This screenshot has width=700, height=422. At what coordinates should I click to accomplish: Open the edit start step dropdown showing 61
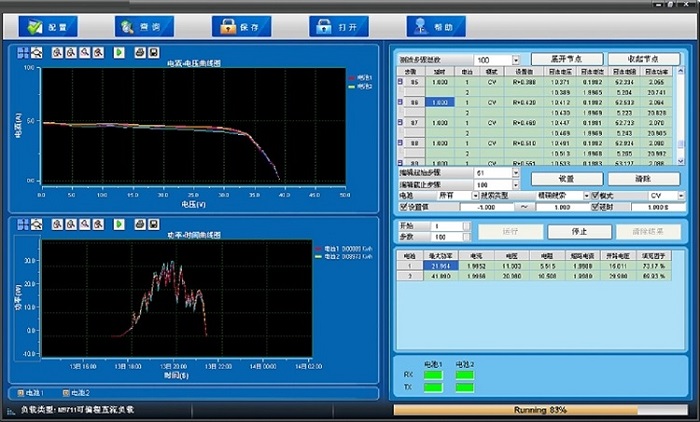(516, 173)
